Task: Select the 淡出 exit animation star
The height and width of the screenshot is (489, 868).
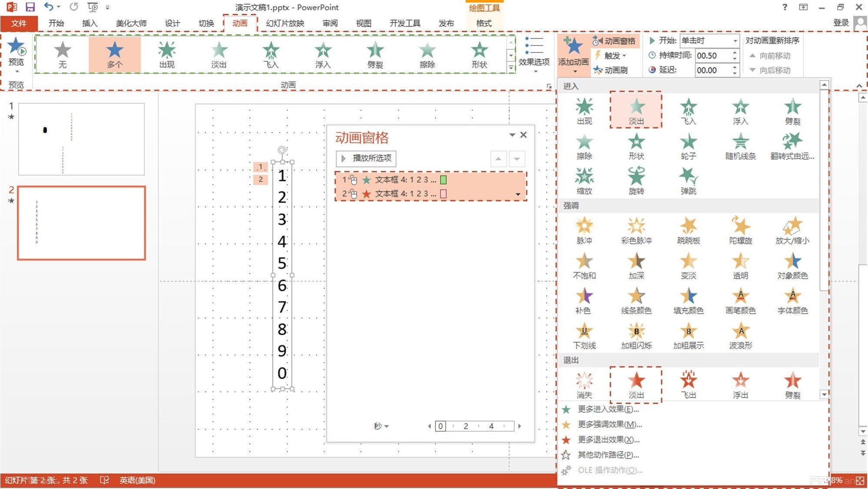Action: 636,384
